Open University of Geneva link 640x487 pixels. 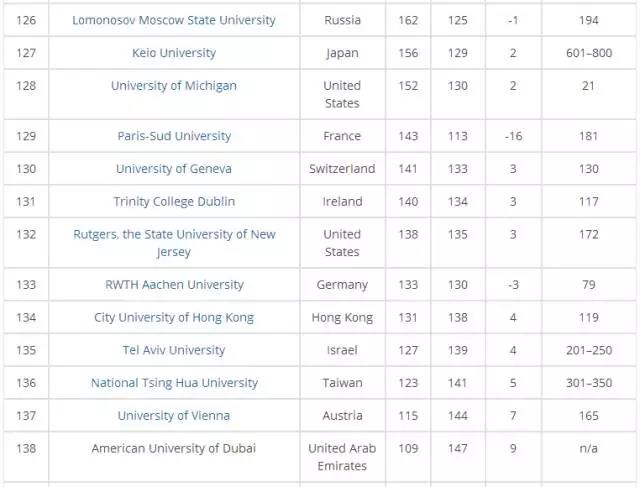(174, 169)
